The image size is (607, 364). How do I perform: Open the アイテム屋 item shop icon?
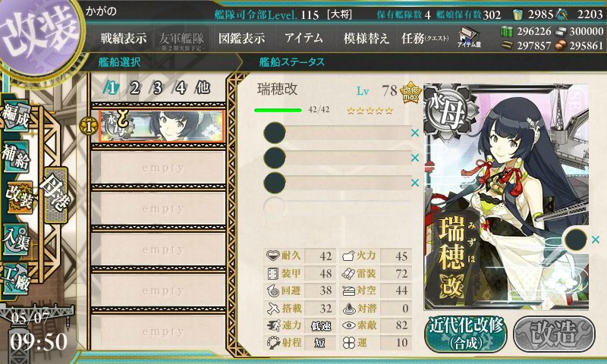tap(469, 37)
